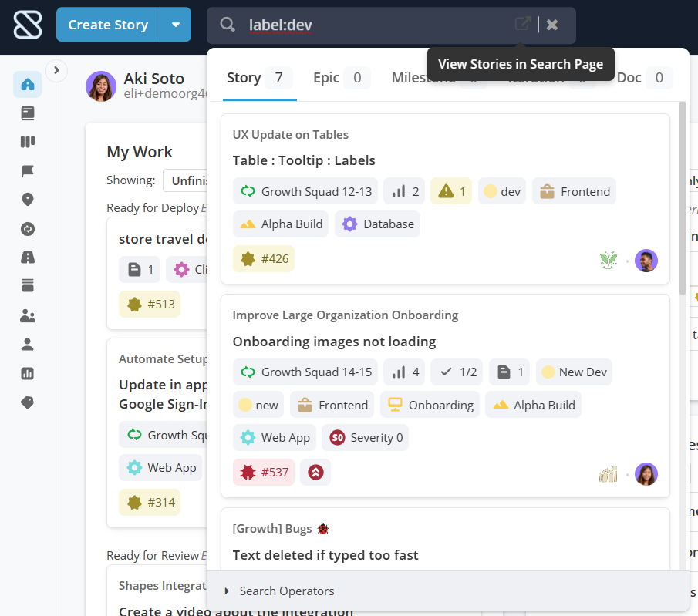The width and height of the screenshot is (698, 616).
Task: Click the Growth Squad 12-13 iteration badge
Action: pos(305,191)
